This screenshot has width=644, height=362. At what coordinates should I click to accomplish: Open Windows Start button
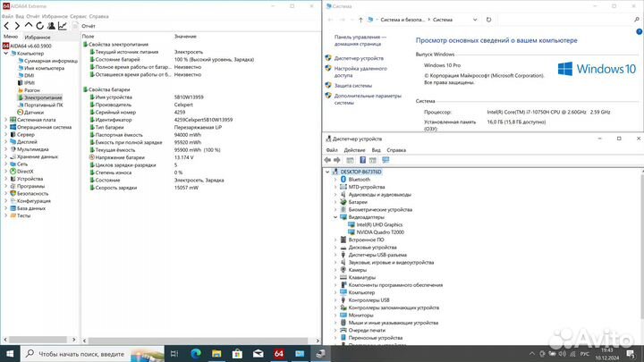point(10,353)
